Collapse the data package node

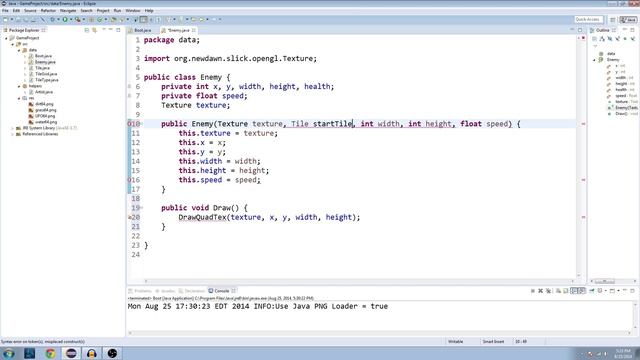pyautogui.click(x=19, y=50)
